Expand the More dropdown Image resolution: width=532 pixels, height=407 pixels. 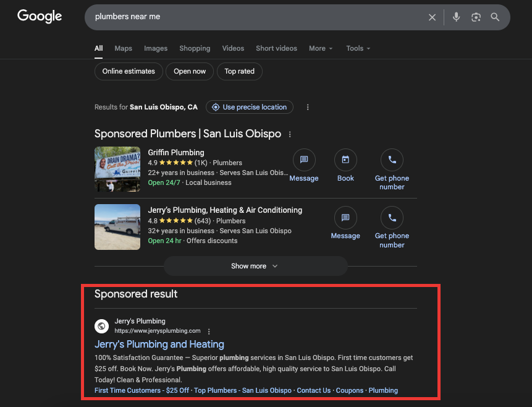[x=321, y=48]
